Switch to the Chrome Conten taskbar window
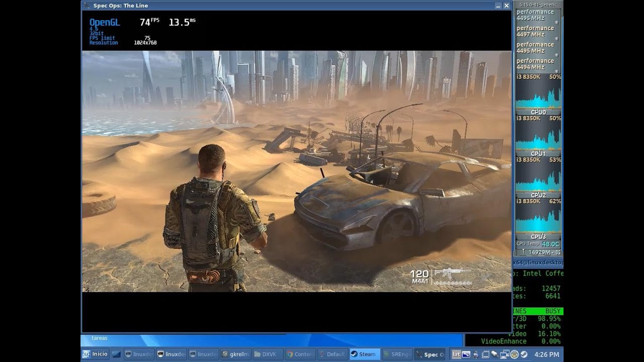The width and height of the screenshot is (644, 362). pos(300,354)
